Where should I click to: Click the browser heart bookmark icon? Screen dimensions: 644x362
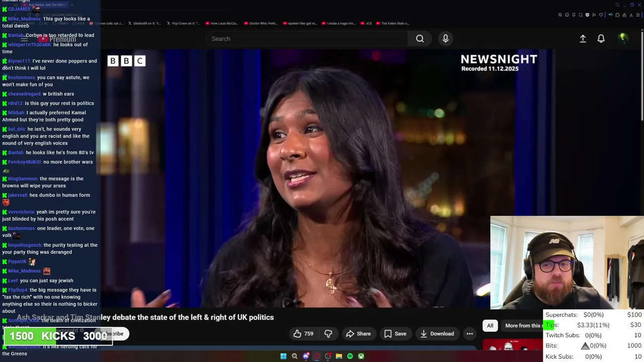pos(601,15)
